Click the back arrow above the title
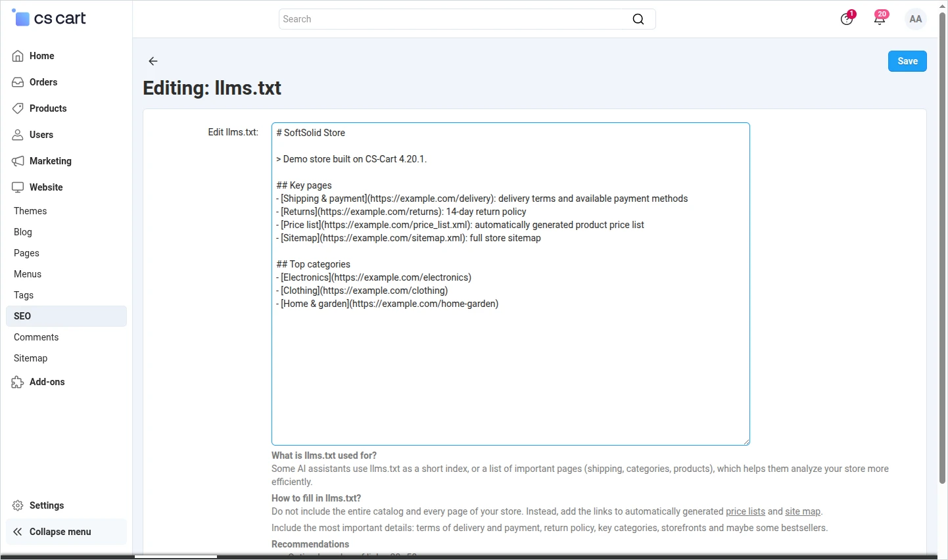Screen dimensions: 948x560 (153, 61)
